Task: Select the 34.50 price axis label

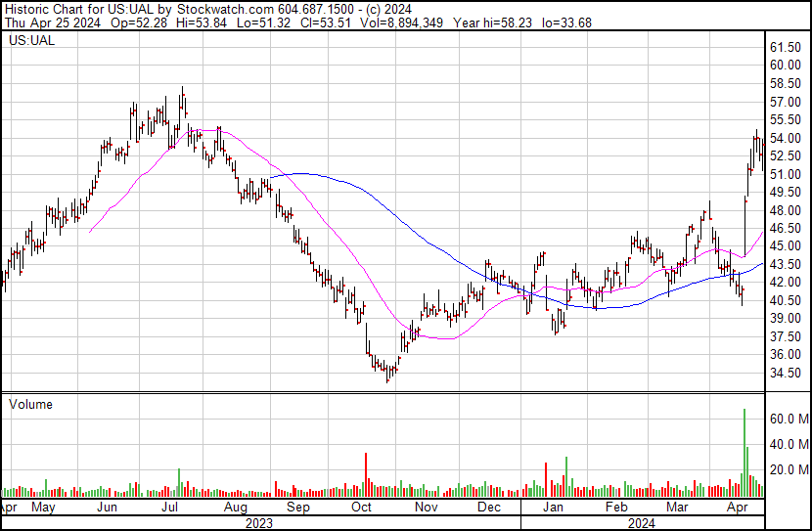Action: (787, 373)
